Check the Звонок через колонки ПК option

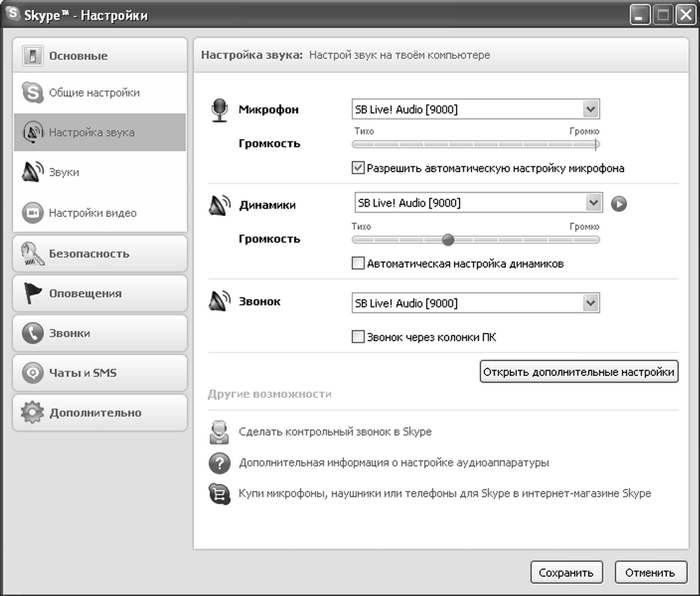point(358,337)
